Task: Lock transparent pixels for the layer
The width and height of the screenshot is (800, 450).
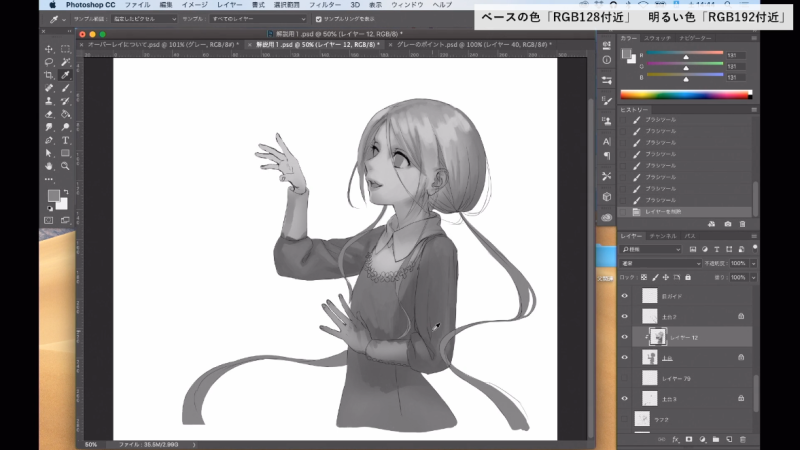Action: [644, 277]
